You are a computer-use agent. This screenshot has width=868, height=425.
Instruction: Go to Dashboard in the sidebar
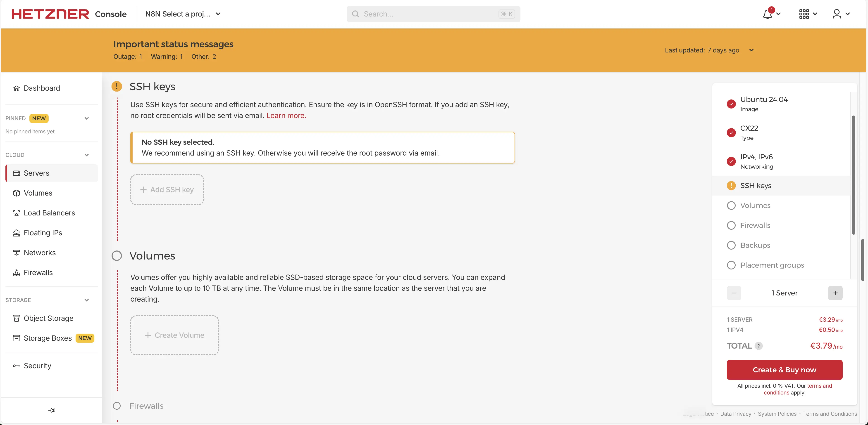(x=41, y=88)
